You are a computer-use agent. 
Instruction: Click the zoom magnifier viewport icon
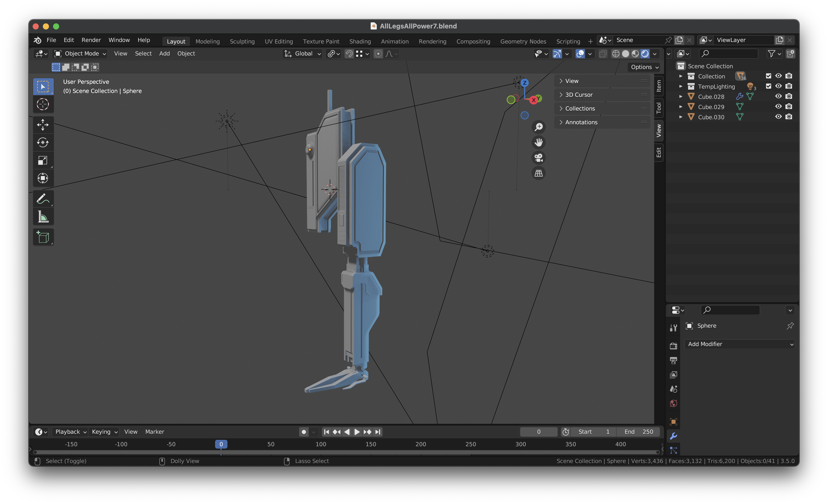pyautogui.click(x=539, y=127)
